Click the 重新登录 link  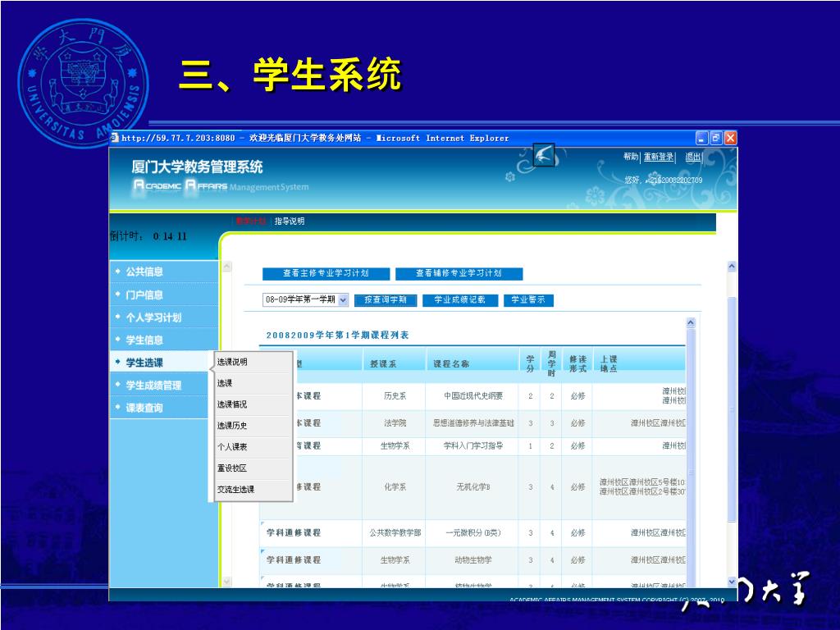[x=659, y=157]
